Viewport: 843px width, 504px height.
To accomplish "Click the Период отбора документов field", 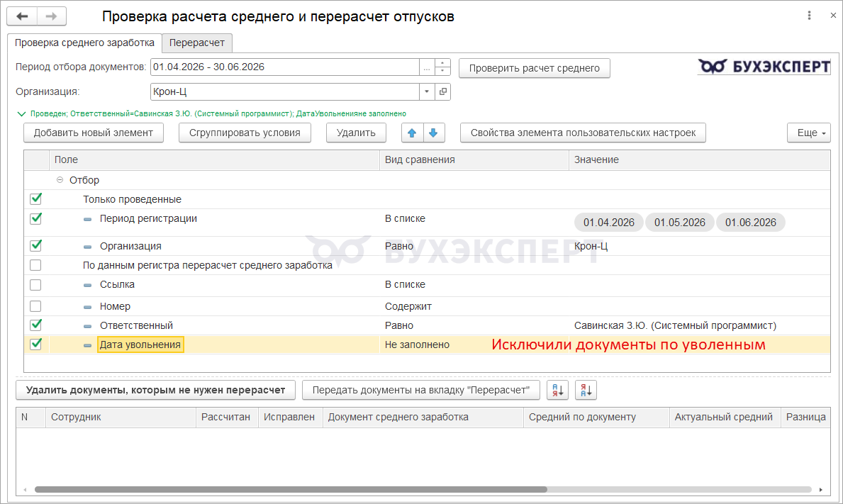I will 285,67.
